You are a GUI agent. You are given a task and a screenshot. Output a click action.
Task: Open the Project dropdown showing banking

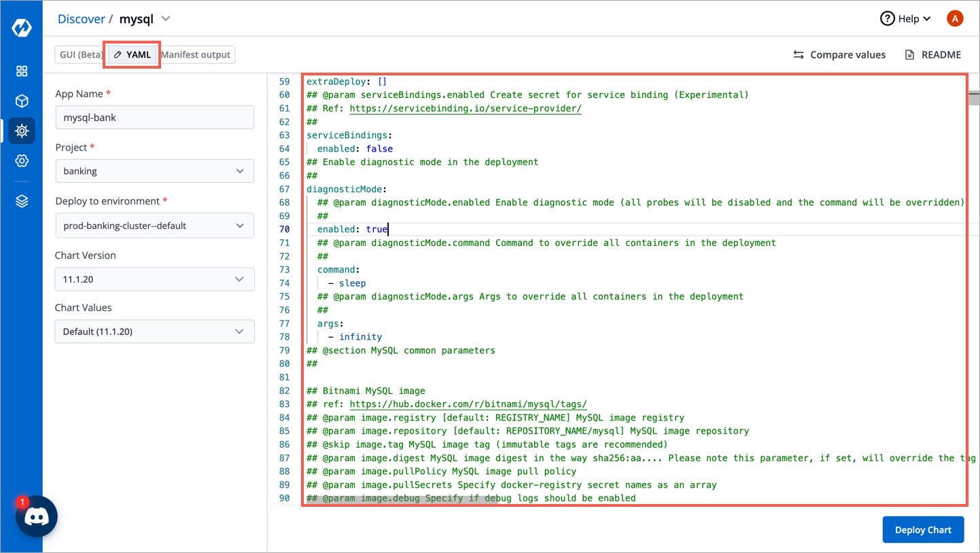tap(154, 171)
